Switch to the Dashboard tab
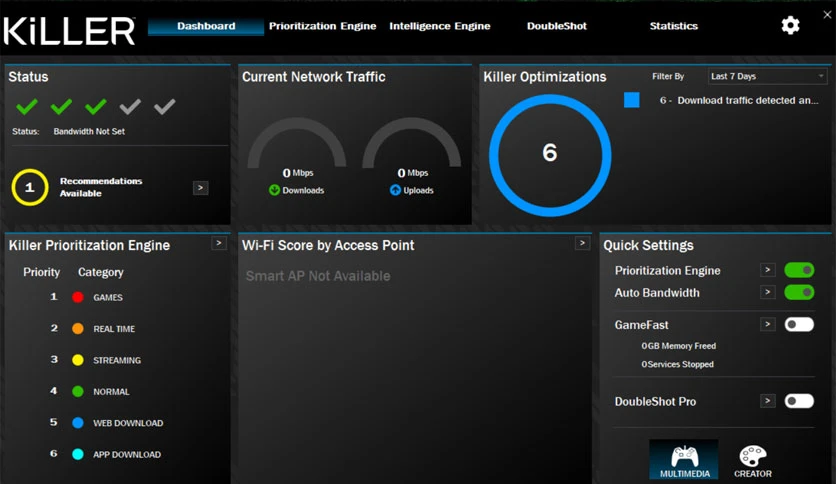Screen dimensions: 836x484 coord(206,26)
